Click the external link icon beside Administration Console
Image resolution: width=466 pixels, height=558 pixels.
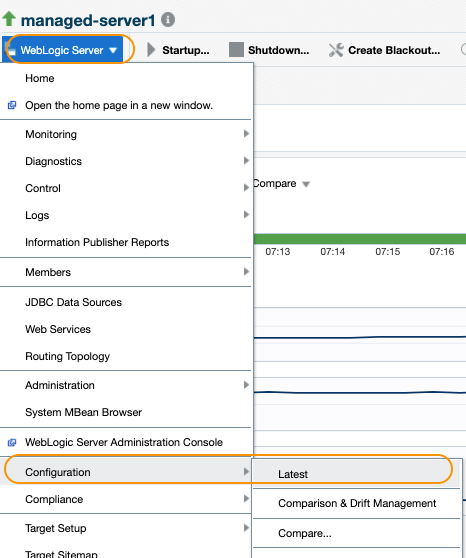(12, 442)
